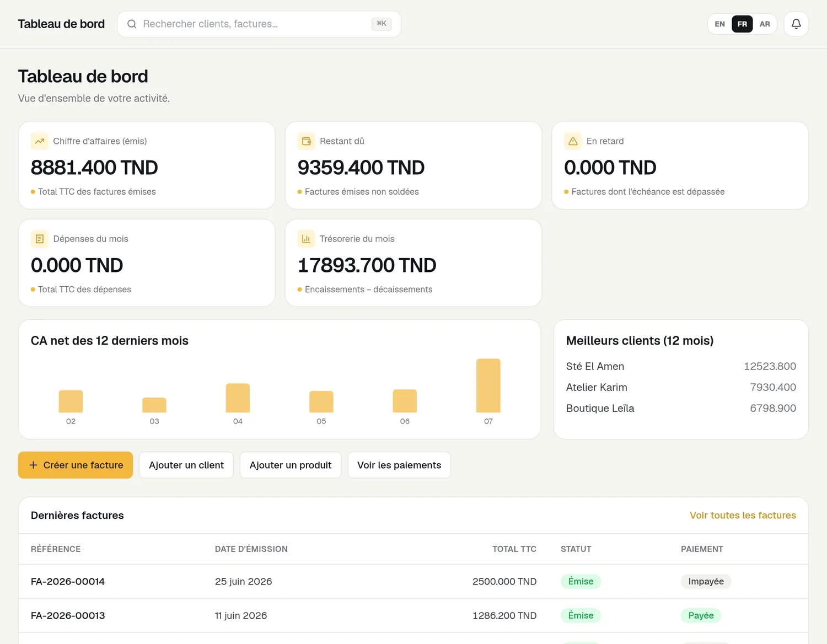
Task: Click the 8881.400 TND revenue value
Action: click(x=94, y=168)
